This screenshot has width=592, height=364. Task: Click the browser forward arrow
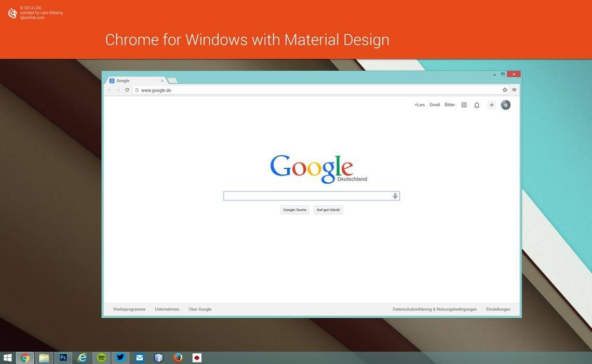[x=118, y=90]
